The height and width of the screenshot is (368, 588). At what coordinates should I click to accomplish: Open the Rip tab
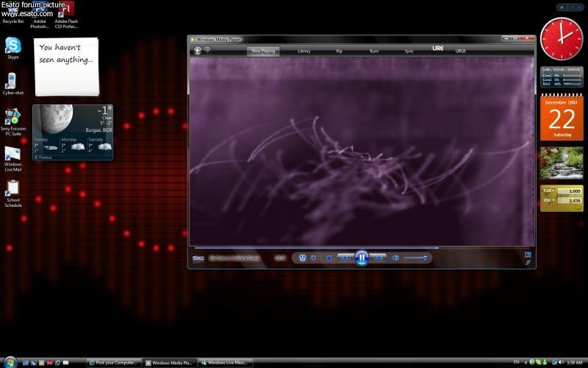click(x=339, y=51)
